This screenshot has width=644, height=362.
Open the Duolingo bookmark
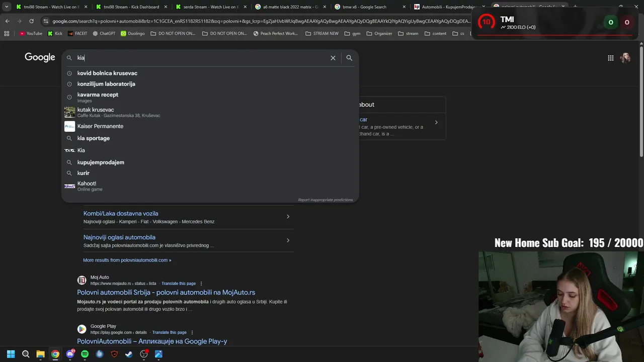click(x=132, y=34)
